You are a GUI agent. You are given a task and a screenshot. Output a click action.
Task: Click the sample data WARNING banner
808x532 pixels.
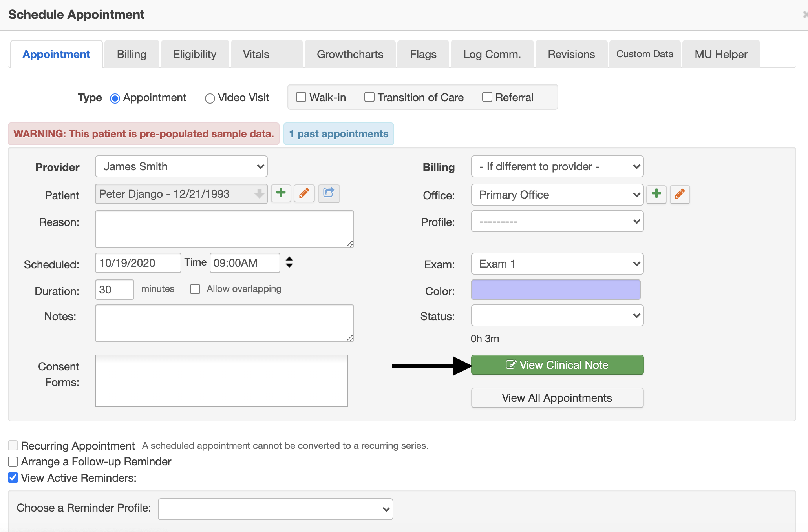point(144,134)
